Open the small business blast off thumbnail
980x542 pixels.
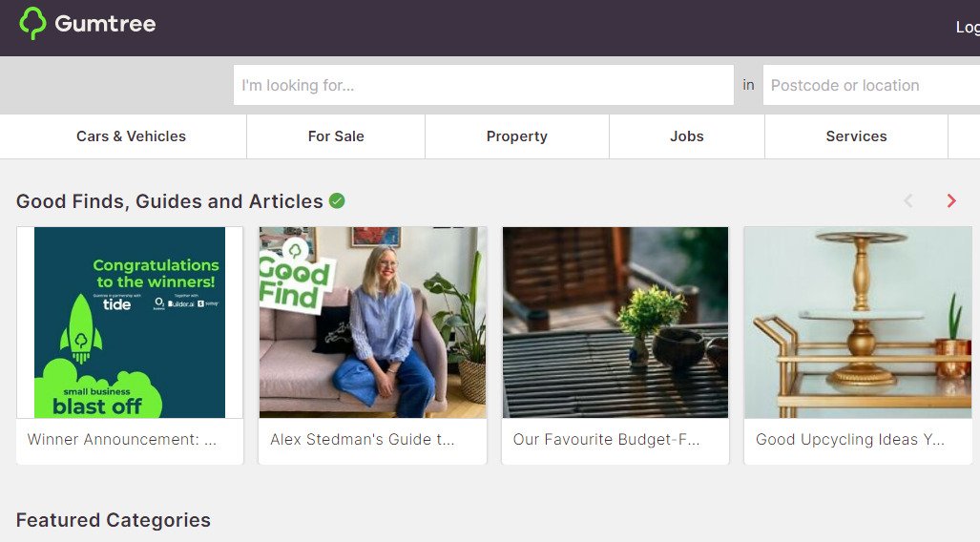pos(130,322)
